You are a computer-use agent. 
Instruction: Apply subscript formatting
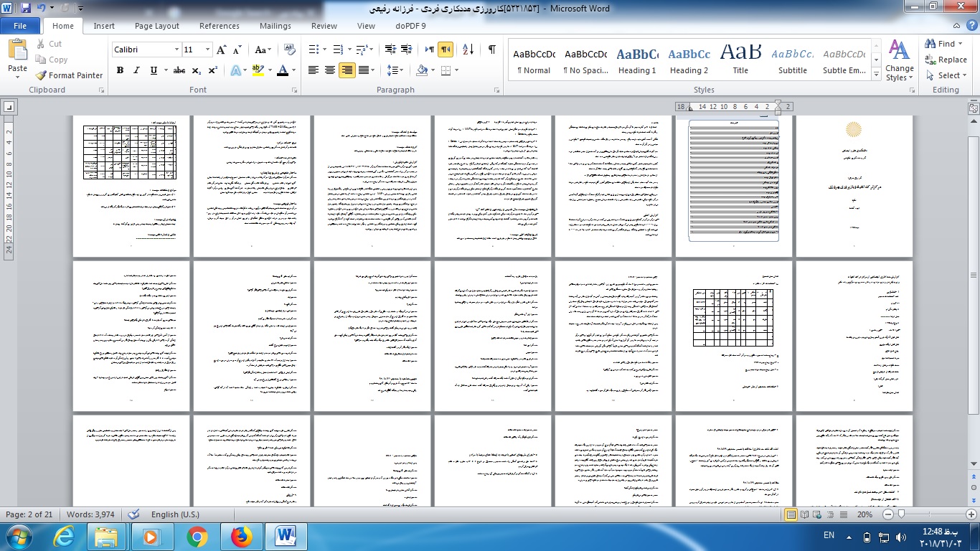tap(197, 70)
